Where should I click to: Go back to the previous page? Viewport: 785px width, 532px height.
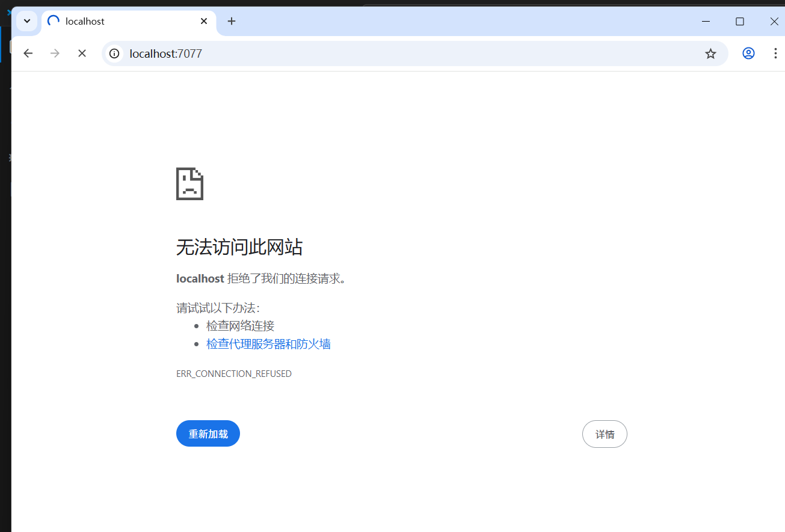28,54
